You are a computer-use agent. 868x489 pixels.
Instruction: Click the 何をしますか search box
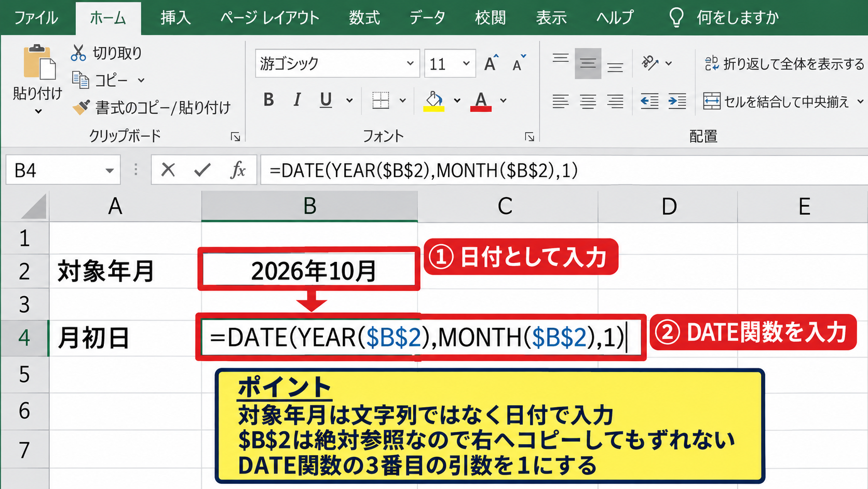tap(737, 18)
